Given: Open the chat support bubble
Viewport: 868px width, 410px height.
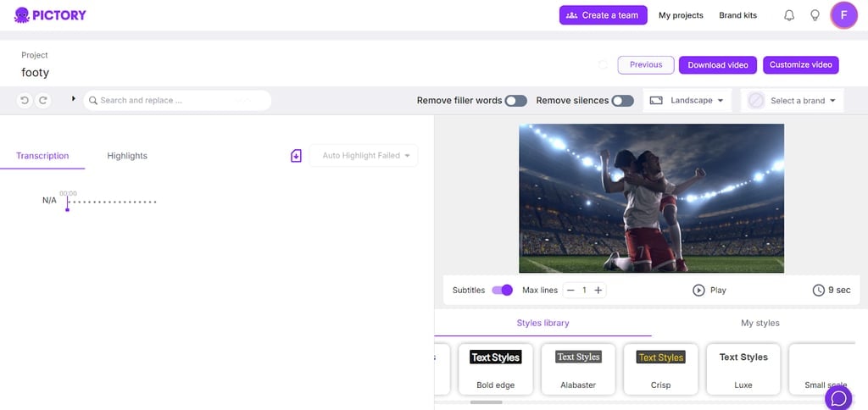Looking at the screenshot, I should click(x=838, y=398).
